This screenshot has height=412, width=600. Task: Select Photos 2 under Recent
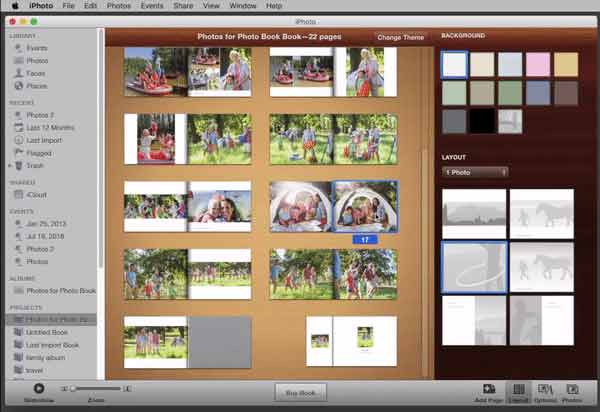tap(40, 115)
